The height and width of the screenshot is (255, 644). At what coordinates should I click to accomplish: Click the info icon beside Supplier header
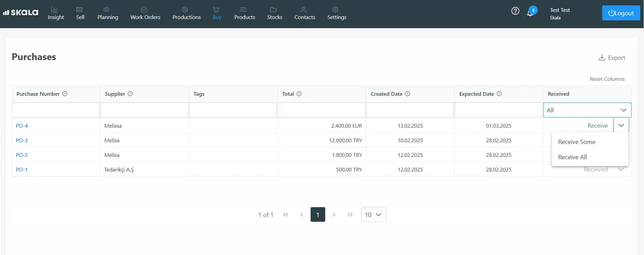click(x=130, y=94)
